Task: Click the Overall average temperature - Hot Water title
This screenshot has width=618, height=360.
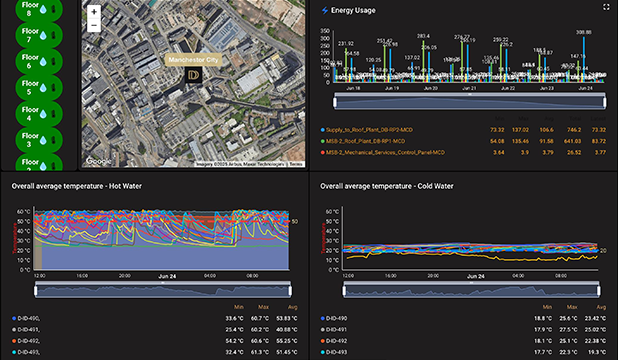Action: [x=76, y=186]
